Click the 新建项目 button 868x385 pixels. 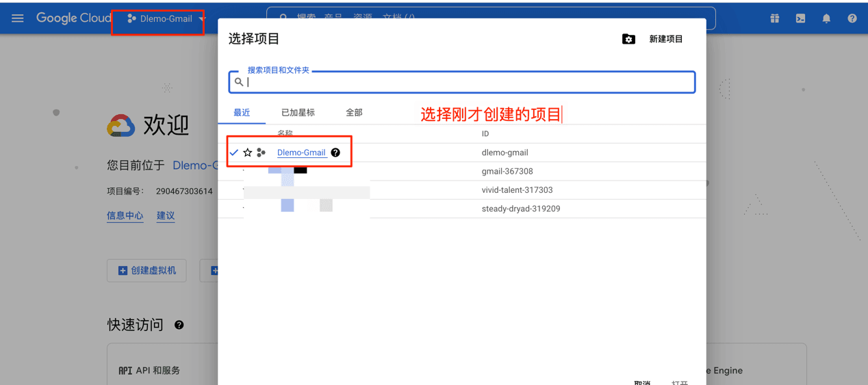[665, 39]
